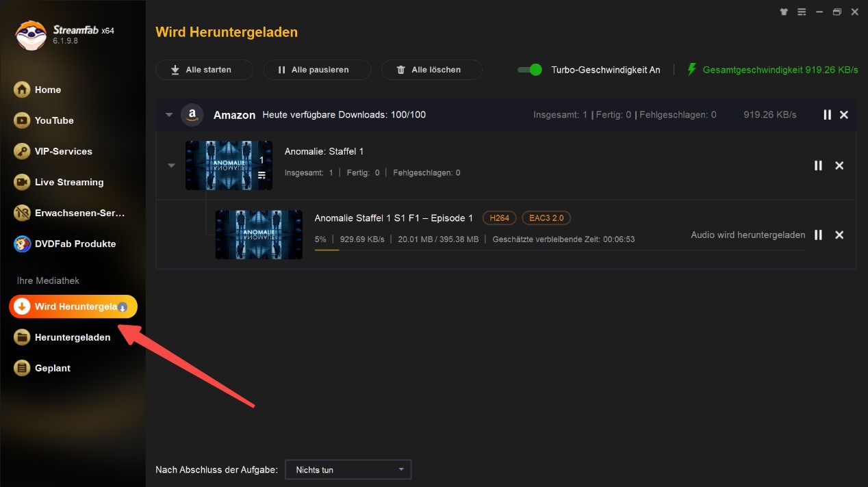The width and height of the screenshot is (868, 487).
Task: Click the Amazon logo icon
Action: (192, 115)
